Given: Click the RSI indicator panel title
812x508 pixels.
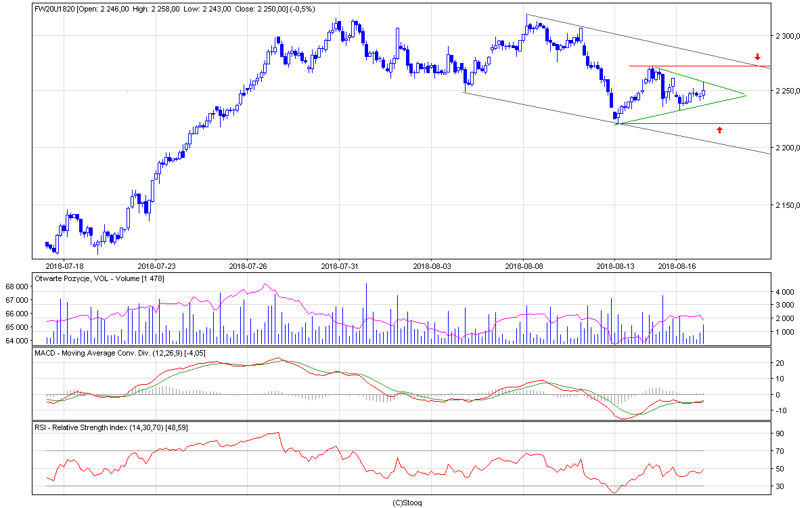Looking at the screenshot, I should [113, 427].
